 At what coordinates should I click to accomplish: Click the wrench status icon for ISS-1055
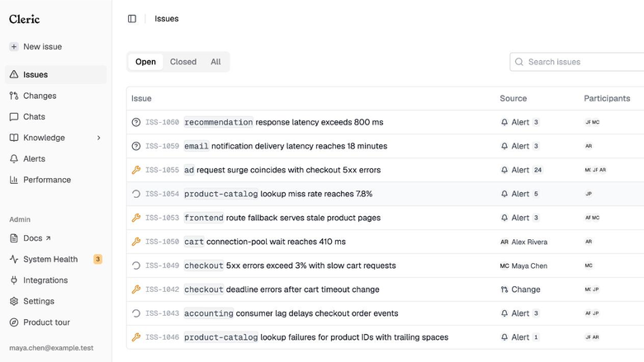click(x=136, y=170)
